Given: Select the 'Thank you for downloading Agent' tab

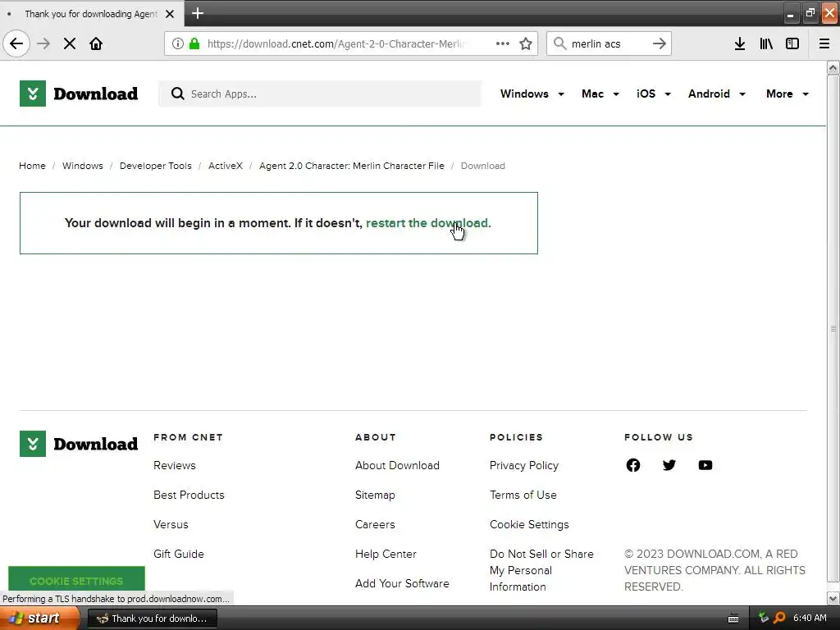Looking at the screenshot, I should pyautogui.click(x=91, y=14).
